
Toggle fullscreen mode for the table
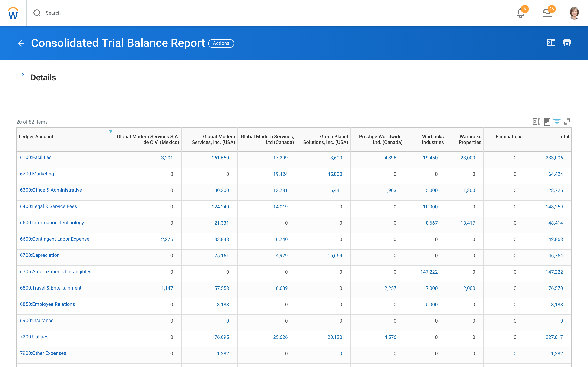coord(567,121)
